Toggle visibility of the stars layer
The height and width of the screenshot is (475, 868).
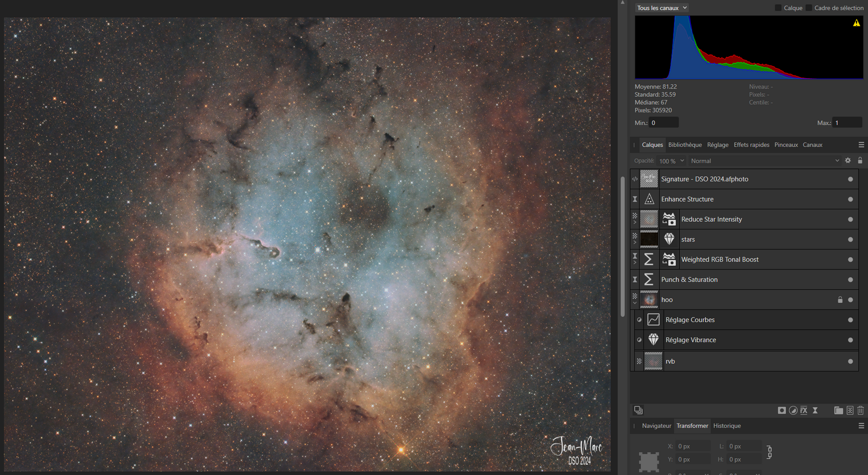tap(850, 239)
